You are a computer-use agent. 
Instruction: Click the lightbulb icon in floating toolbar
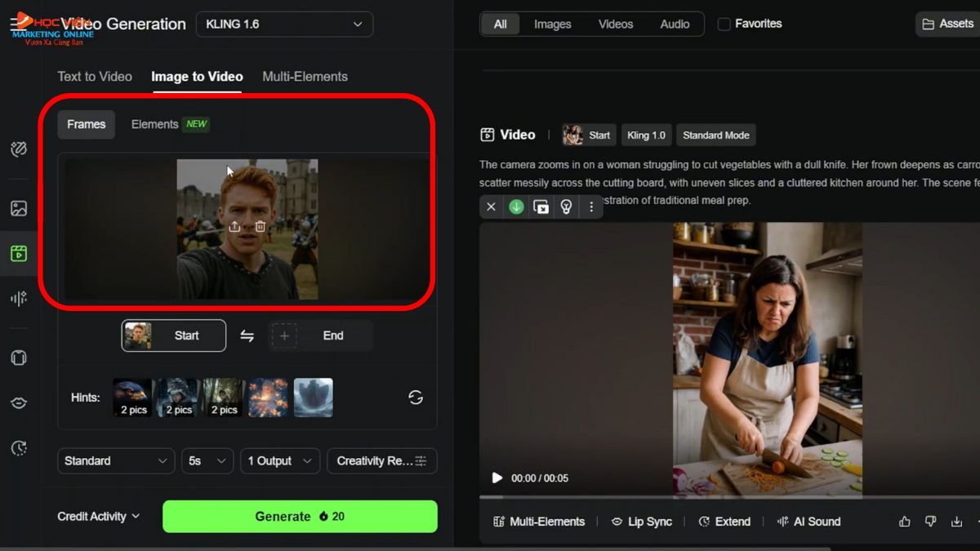click(x=566, y=207)
